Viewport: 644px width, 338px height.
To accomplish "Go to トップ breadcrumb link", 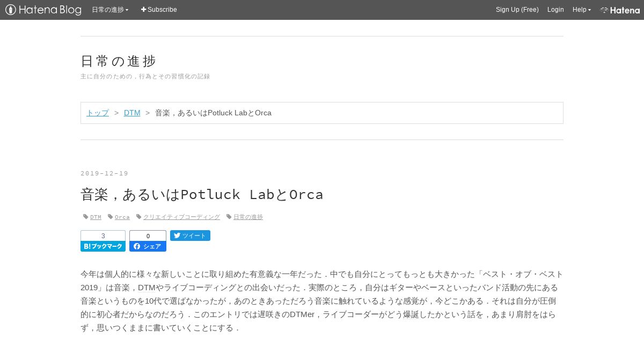I will (x=98, y=113).
